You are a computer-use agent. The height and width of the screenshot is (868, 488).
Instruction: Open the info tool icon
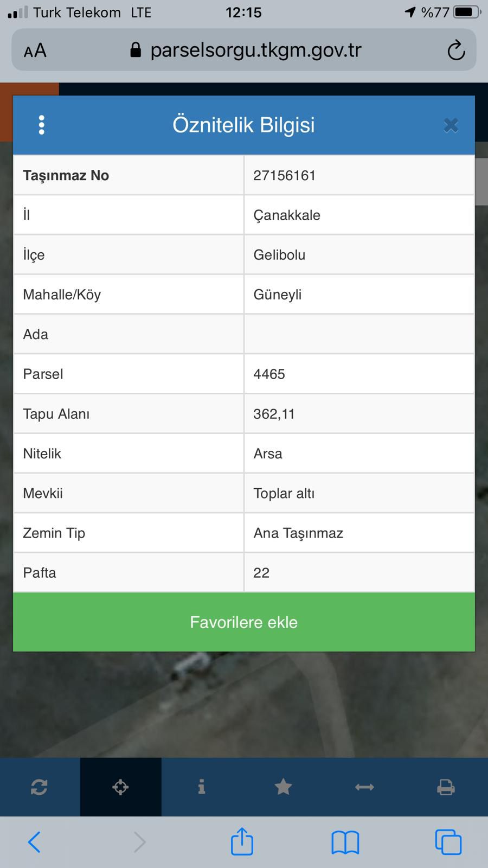tap(202, 787)
